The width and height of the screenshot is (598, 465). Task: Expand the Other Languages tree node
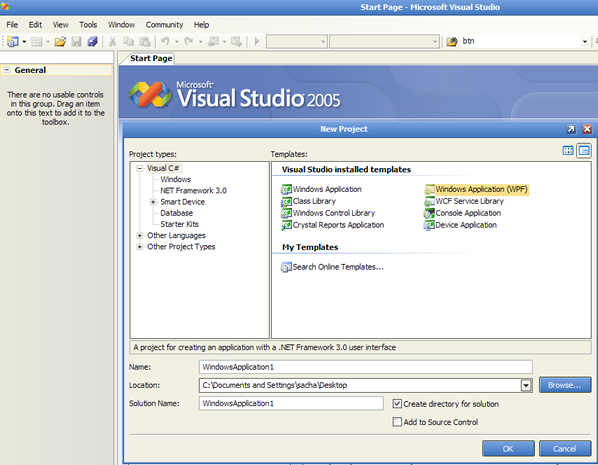point(140,235)
